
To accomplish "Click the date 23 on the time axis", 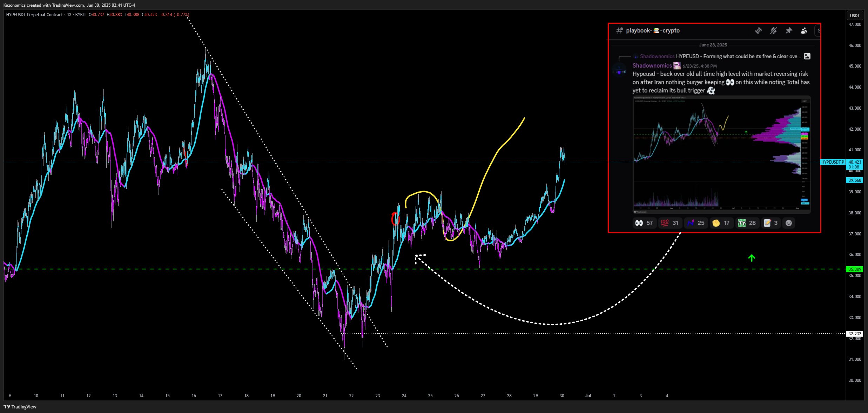I will click(x=378, y=396).
